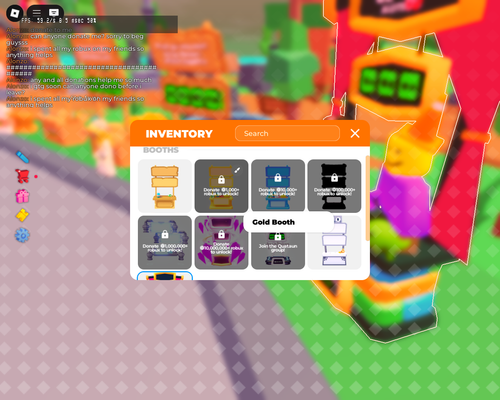The height and width of the screenshot is (400, 500).
Task: Click the 'any and all donations help' chat message
Action: point(79,80)
